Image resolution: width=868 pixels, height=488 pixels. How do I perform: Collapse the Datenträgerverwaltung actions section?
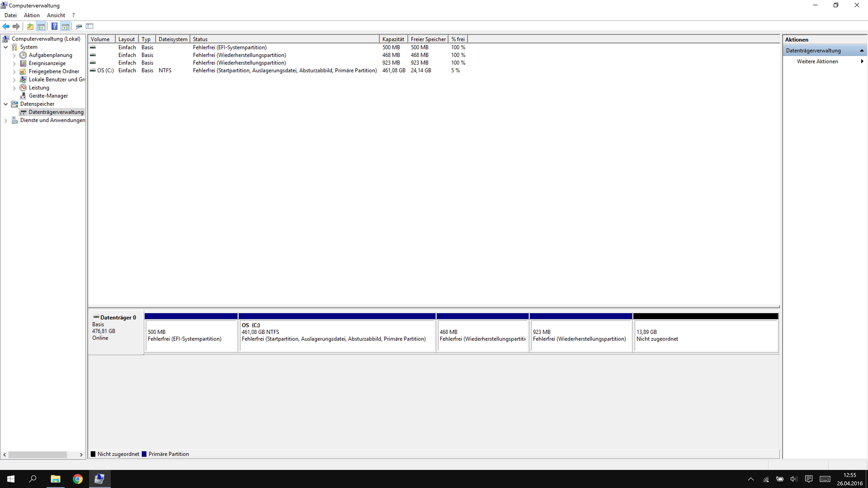click(x=862, y=51)
